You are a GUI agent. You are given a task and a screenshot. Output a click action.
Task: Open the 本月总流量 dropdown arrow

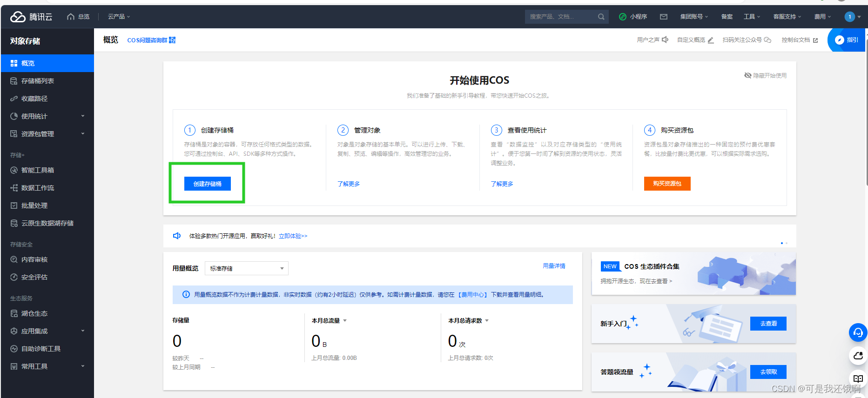[x=345, y=321]
